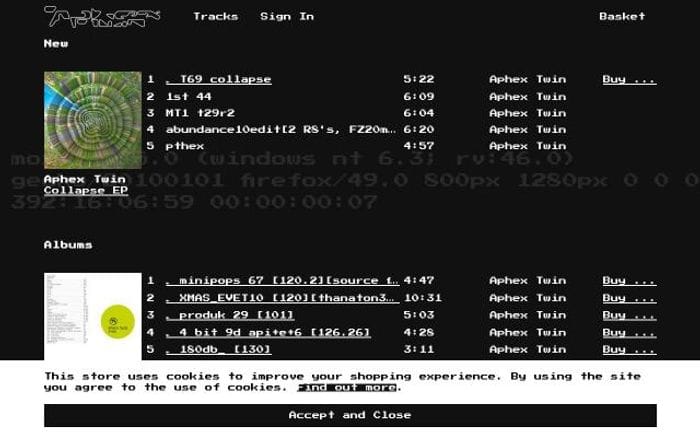
Task: Follow the cookie 'Find out more' link
Action: coord(347,388)
